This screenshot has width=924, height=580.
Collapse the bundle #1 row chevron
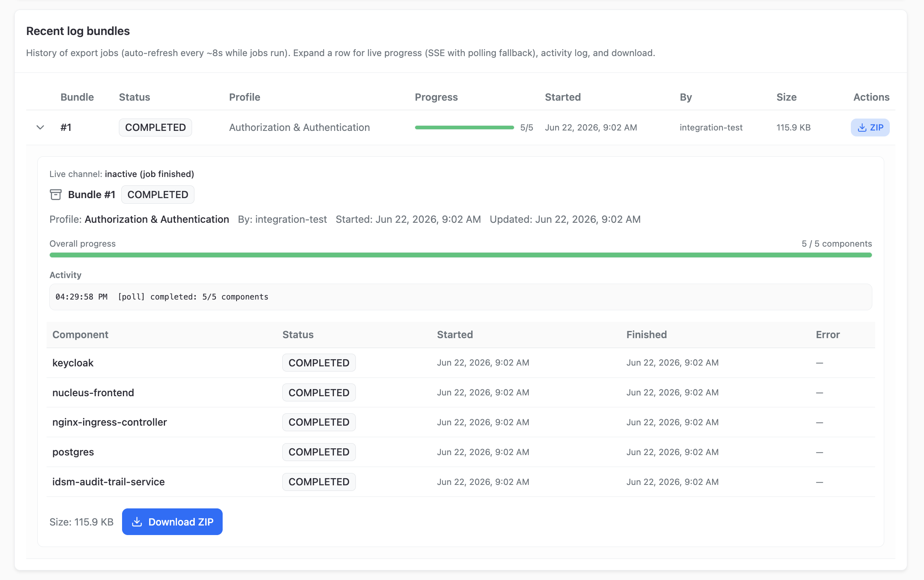(x=40, y=127)
